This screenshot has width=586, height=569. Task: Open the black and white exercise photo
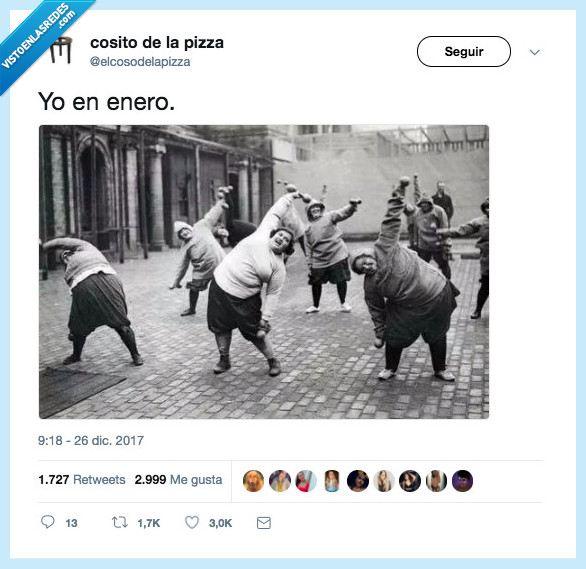264,272
